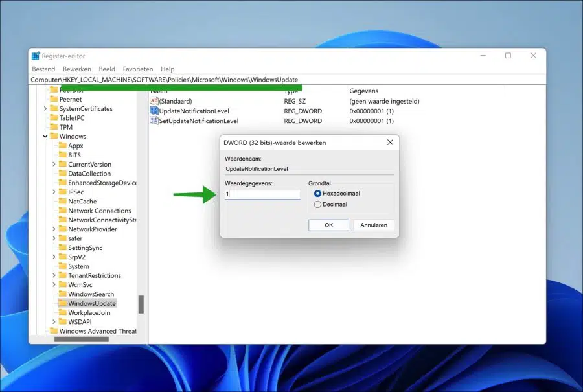
Task: Click the NetCache folder icon
Action: [x=62, y=202]
